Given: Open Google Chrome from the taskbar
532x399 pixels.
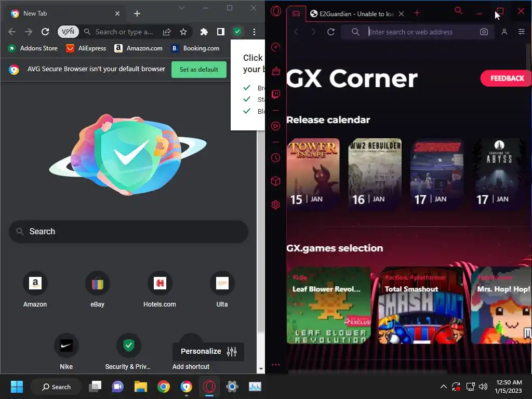Looking at the screenshot, I should (x=163, y=387).
